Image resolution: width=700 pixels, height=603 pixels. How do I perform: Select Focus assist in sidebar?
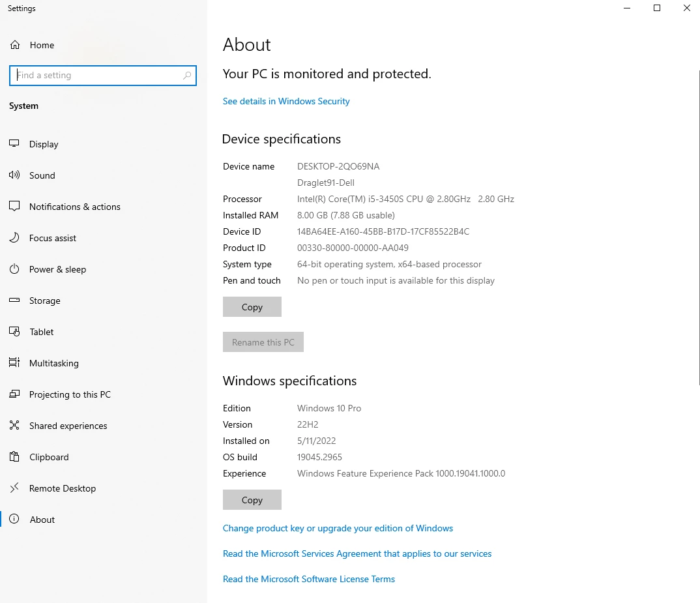pyautogui.click(x=103, y=238)
